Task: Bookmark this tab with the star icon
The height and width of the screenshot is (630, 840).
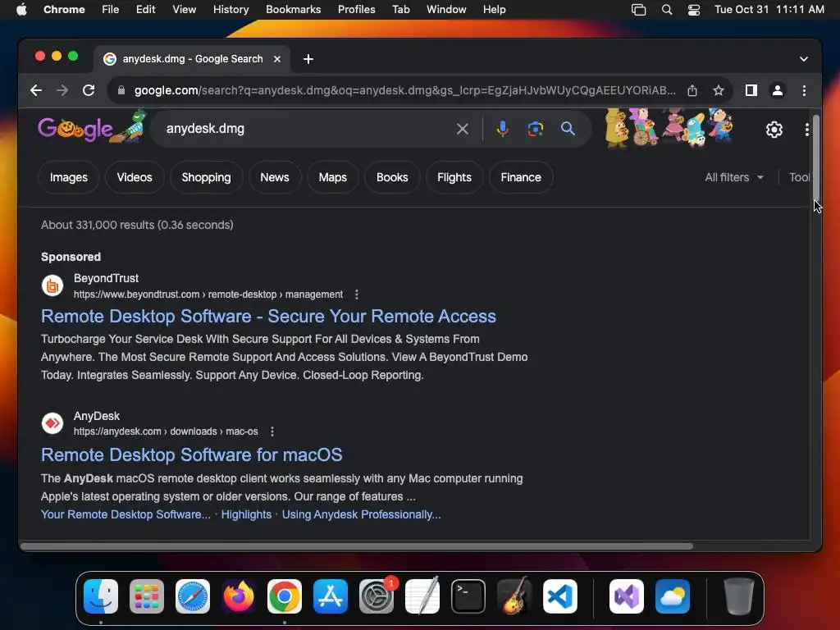Action: (719, 90)
